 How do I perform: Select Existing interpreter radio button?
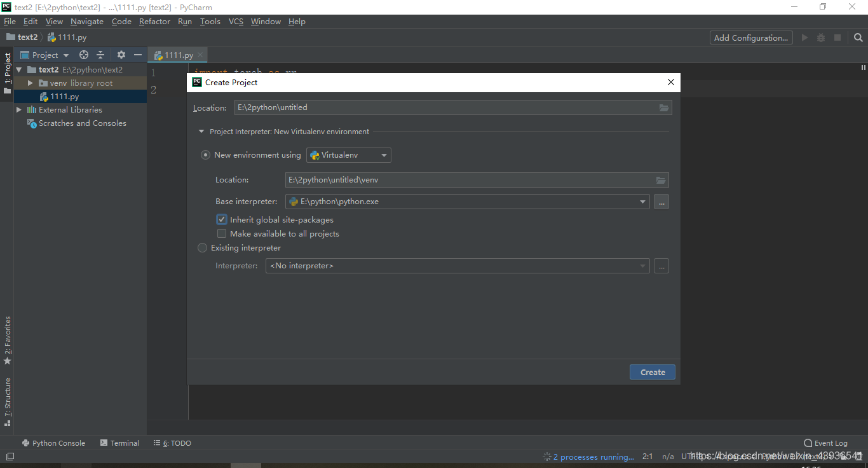pyautogui.click(x=203, y=248)
